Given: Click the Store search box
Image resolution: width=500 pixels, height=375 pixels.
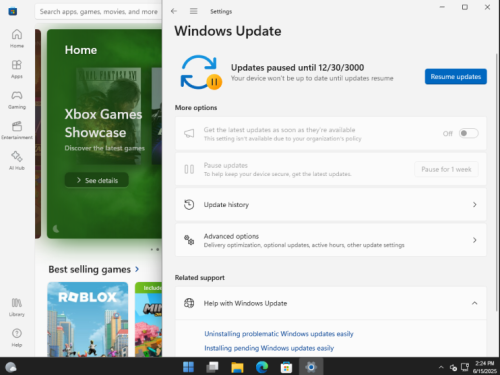Looking at the screenshot, I should tap(98, 12).
